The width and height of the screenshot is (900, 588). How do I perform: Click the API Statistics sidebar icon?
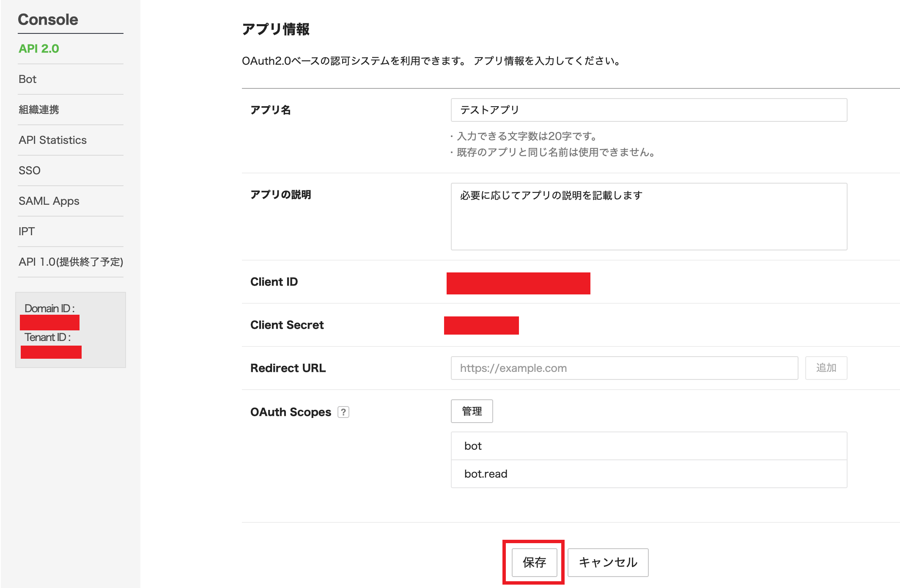click(52, 140)
